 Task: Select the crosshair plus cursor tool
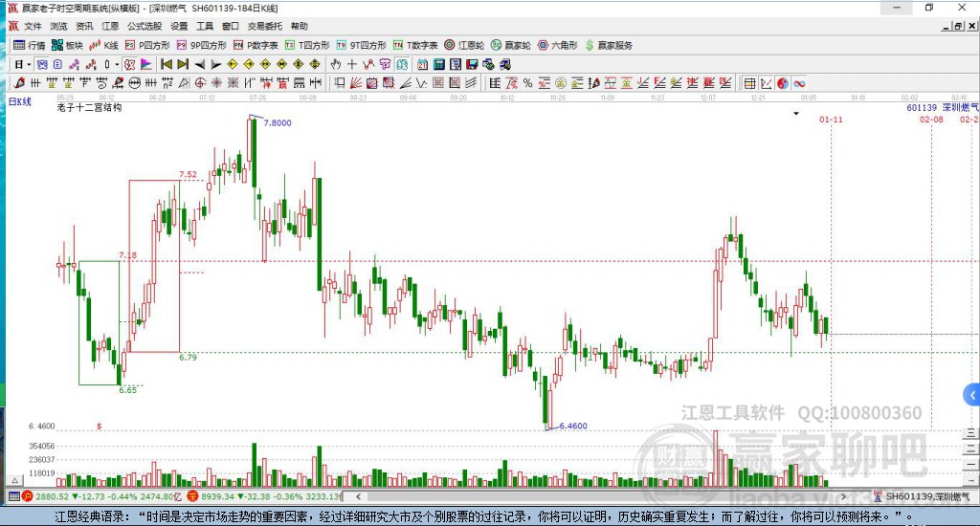pos(352,64)
